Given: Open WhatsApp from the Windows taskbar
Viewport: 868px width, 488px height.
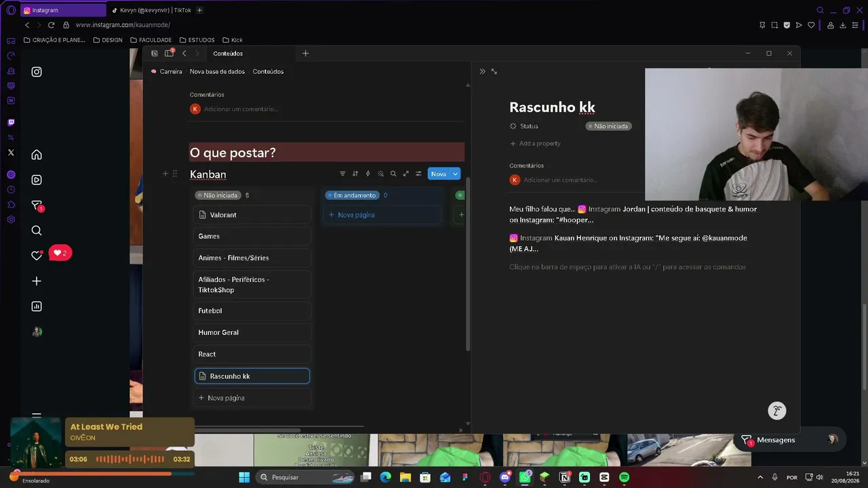Looking at the screenshot, I should point(525,477).
